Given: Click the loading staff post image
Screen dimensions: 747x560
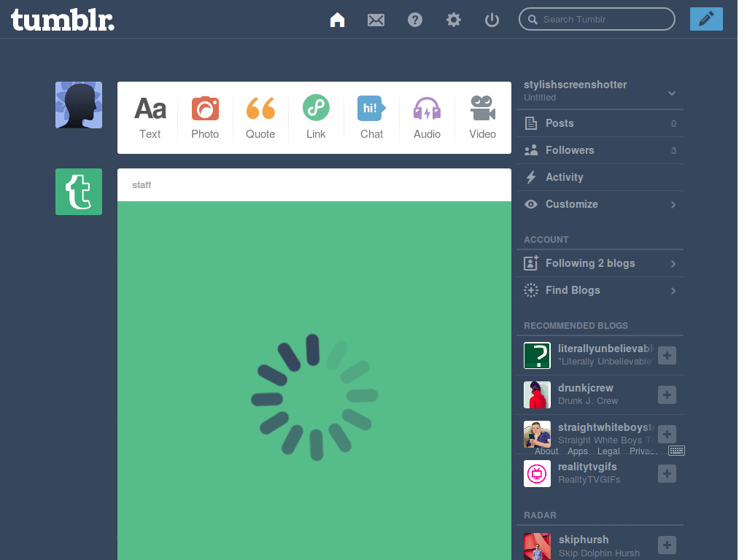Looking at the screenshot, I should tap(314, 381).
